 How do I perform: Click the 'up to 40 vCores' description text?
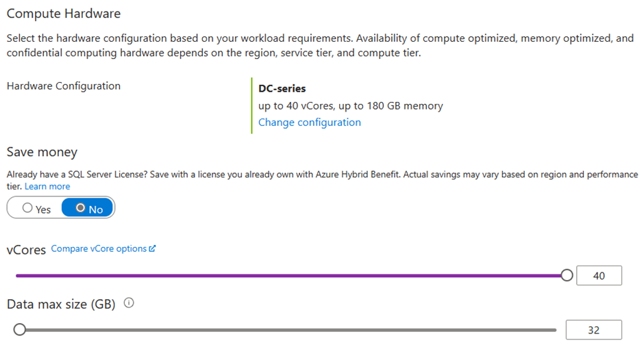(x=296, y=106)
